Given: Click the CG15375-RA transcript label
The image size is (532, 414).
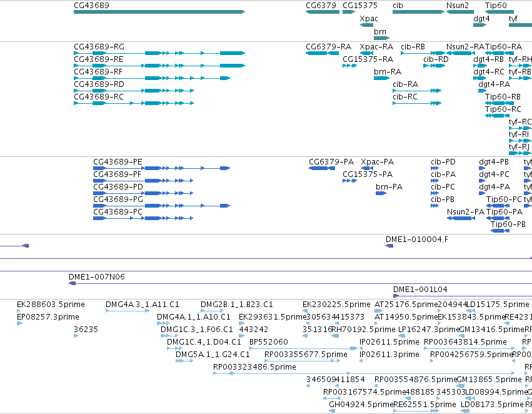Looking at the screenshot, I should (368, 59).
